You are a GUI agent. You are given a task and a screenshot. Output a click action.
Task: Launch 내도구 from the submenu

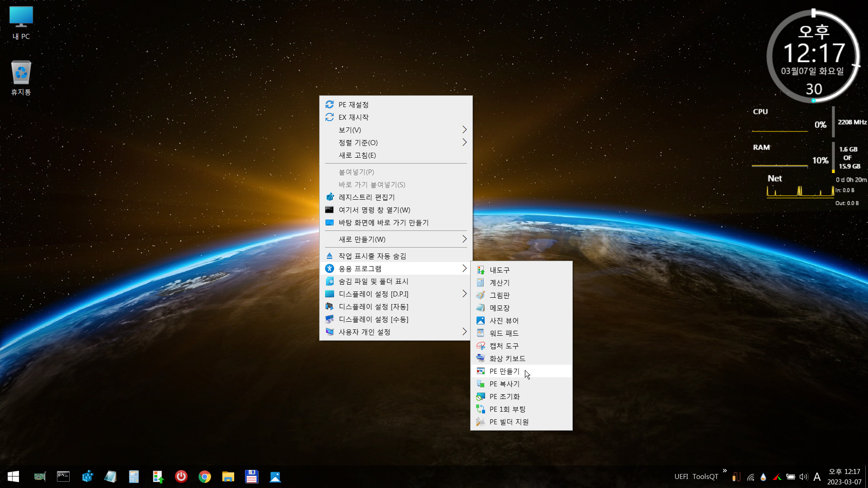tap(521, 270)
